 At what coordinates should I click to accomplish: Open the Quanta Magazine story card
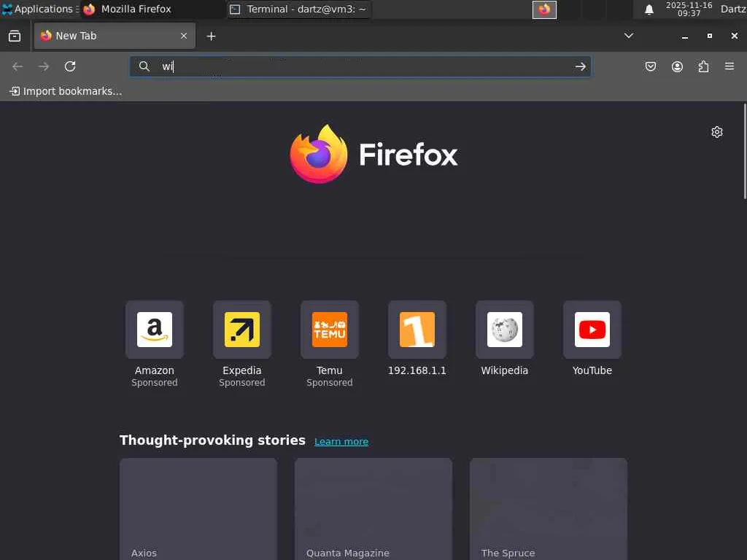[373, 509]
